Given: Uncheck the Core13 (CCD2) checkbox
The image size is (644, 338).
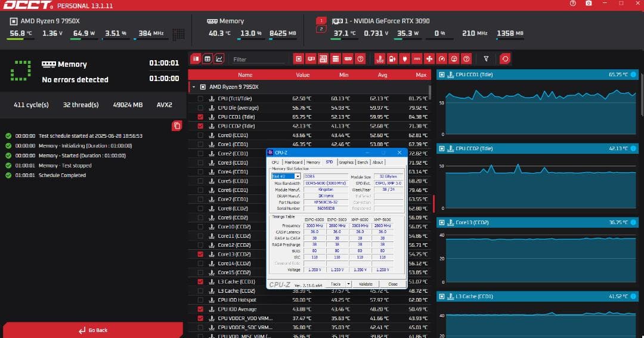Looking at the screenshot, I should (200, 254).
